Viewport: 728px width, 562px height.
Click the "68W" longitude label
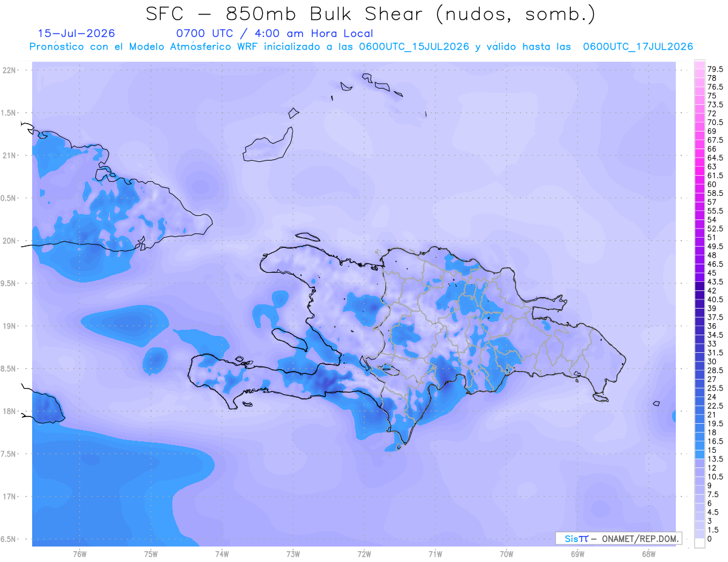[x=649, y=554]
